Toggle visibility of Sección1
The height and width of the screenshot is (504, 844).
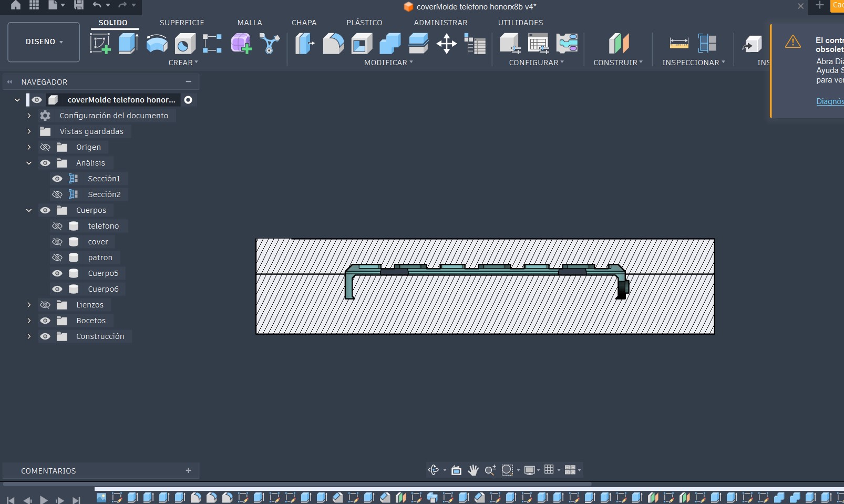(57, 179)
